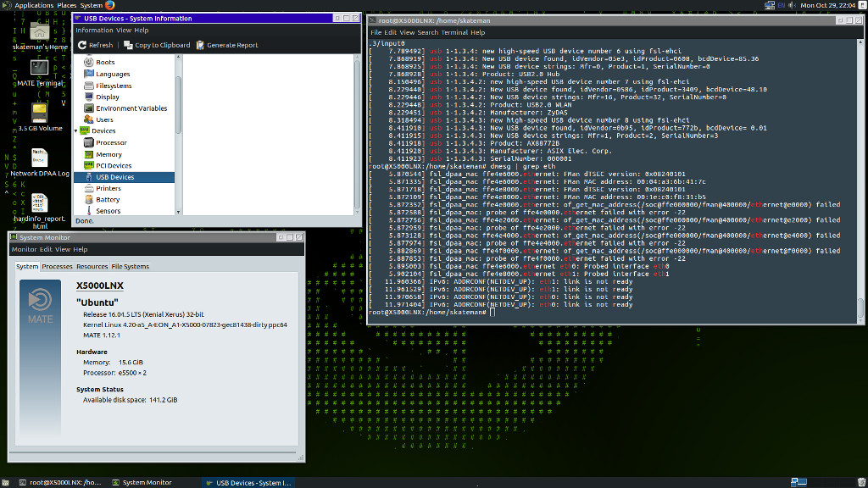Open the Applications menu
This screenshot has width=868, height=488.
(x=34, y=5)
